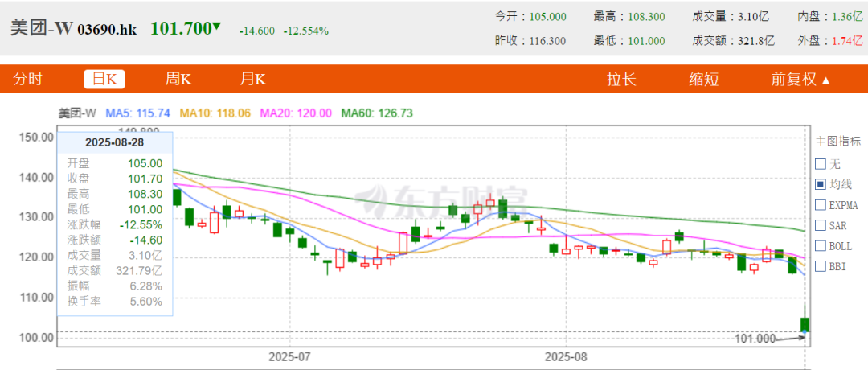Click the MA10: 118.06 legend label
This screenshot has width=868, height=370.
(x=215, y=113)
